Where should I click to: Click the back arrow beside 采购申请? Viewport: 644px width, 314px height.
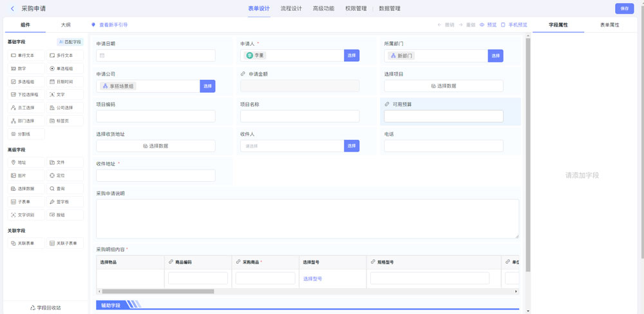12,8
